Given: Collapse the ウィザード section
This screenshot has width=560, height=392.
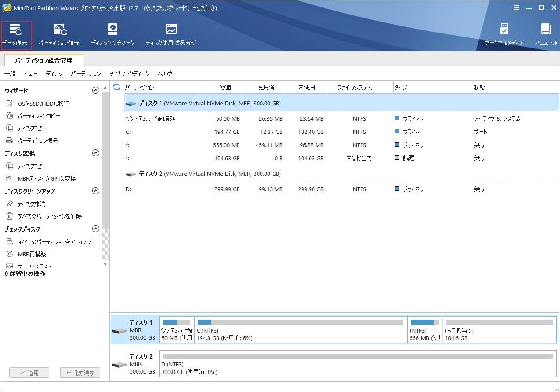Looking at the screenshot, I should click(95, 91).
